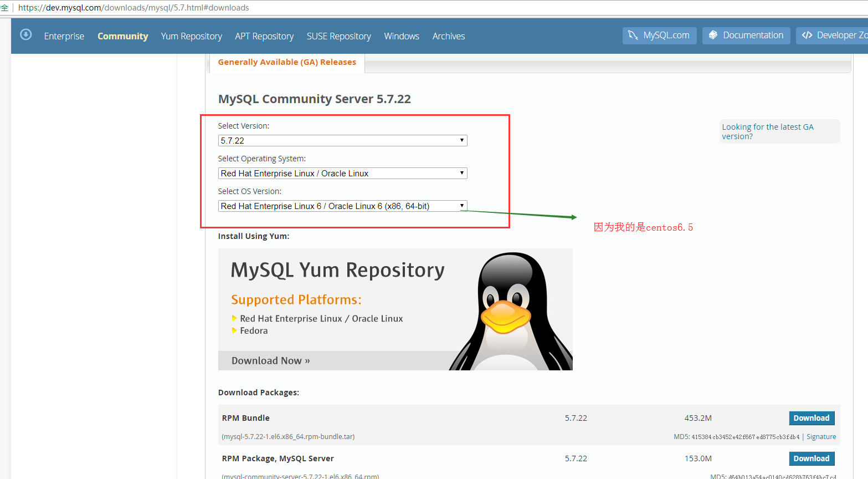
Task: Open SUSE Repository page
Action: 339,36
